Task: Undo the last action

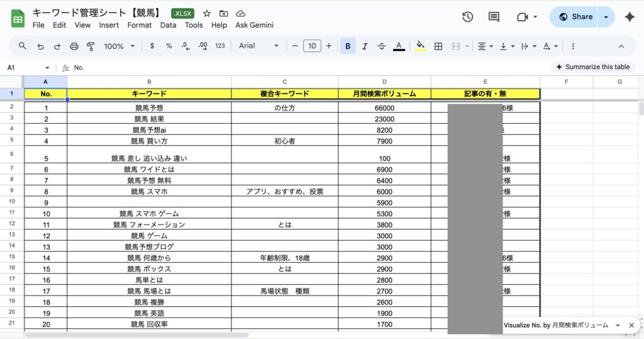Action: coord(40,47)
